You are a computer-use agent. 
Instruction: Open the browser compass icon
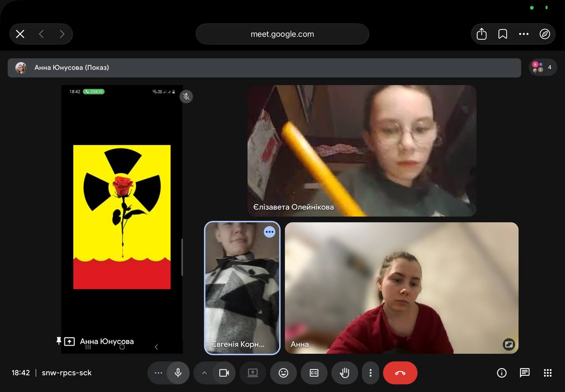pos(545,34)
